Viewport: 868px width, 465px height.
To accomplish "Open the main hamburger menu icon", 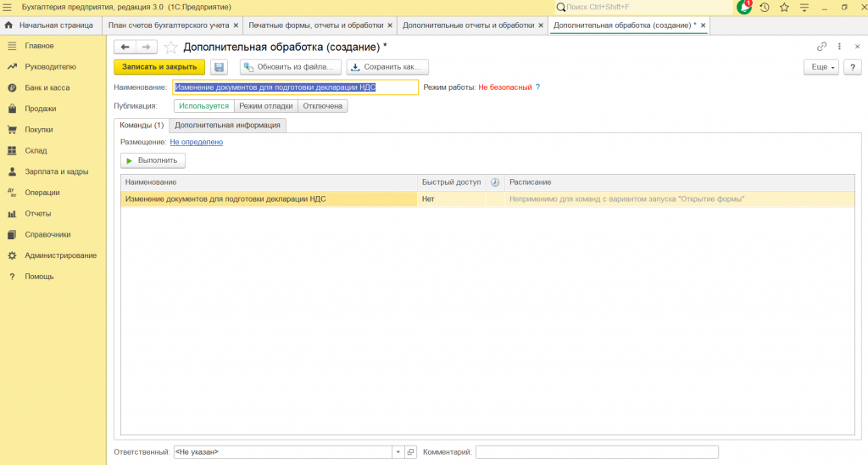I will coord(7,7).
